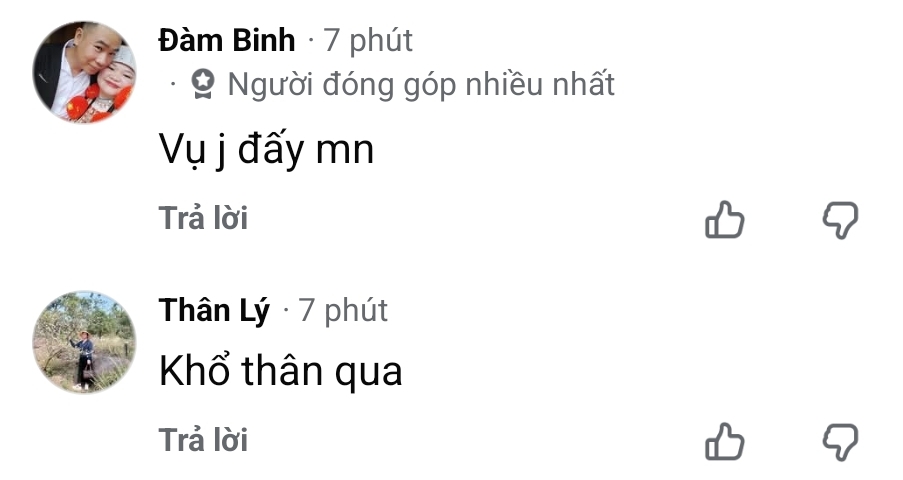Dislike Đàm Binh's comment
Screen dimensions: 903x480
pos(840,219)
